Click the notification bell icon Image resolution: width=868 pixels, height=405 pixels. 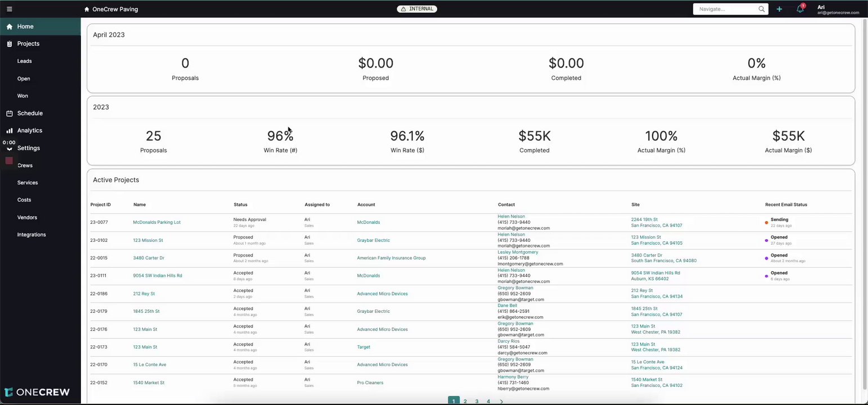(x=799, y=9)
